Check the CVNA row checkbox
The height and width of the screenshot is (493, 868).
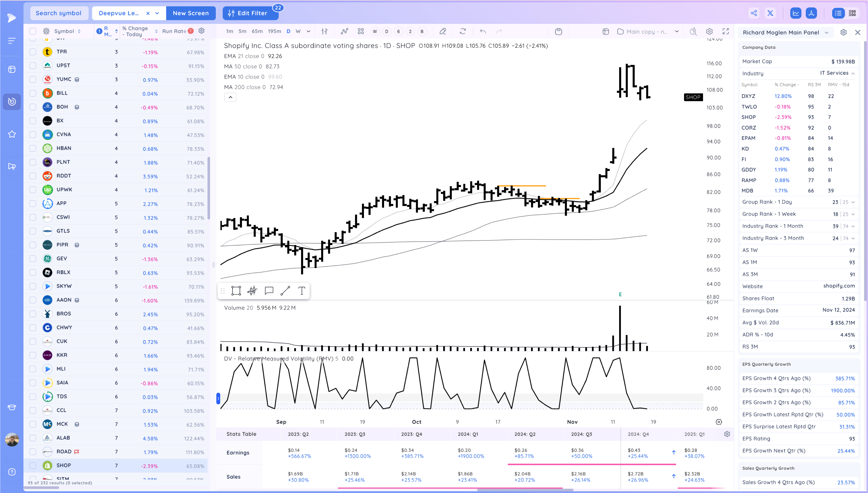(33, 134)
